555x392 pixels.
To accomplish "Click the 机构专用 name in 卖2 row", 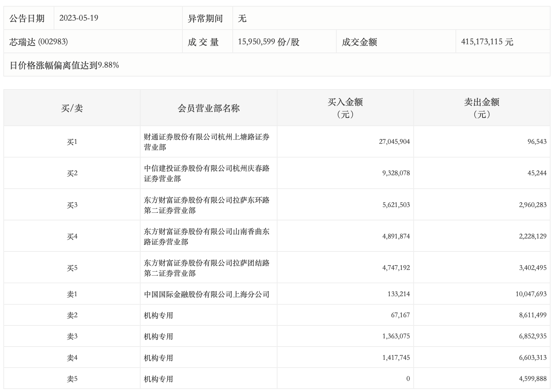I will pos(158,315).
